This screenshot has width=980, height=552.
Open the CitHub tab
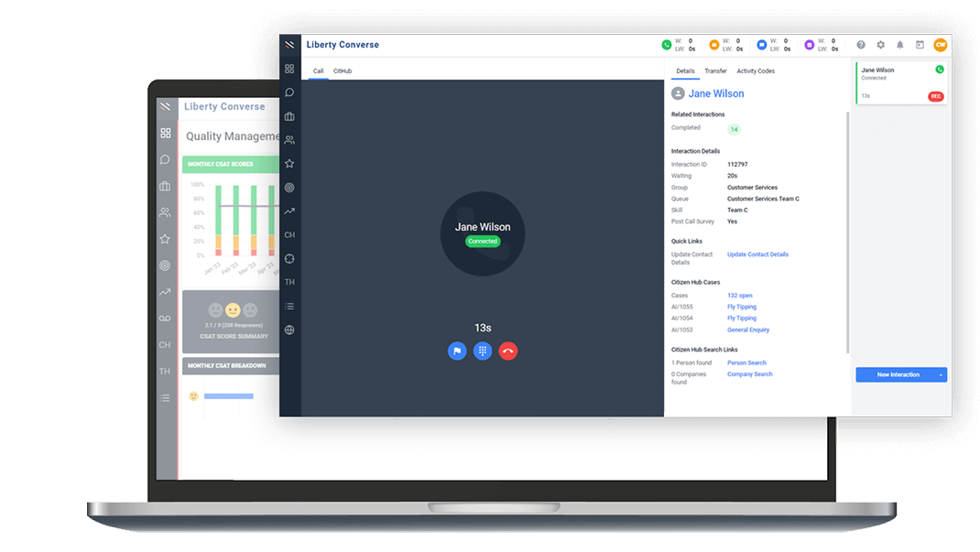point(343,70)
